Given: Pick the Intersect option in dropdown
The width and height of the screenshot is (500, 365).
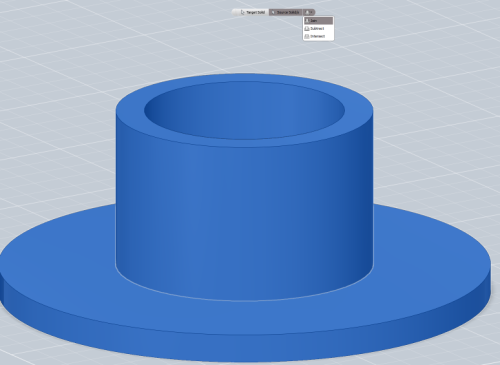Looking at the screenshot, I should [x=318, y=36].
